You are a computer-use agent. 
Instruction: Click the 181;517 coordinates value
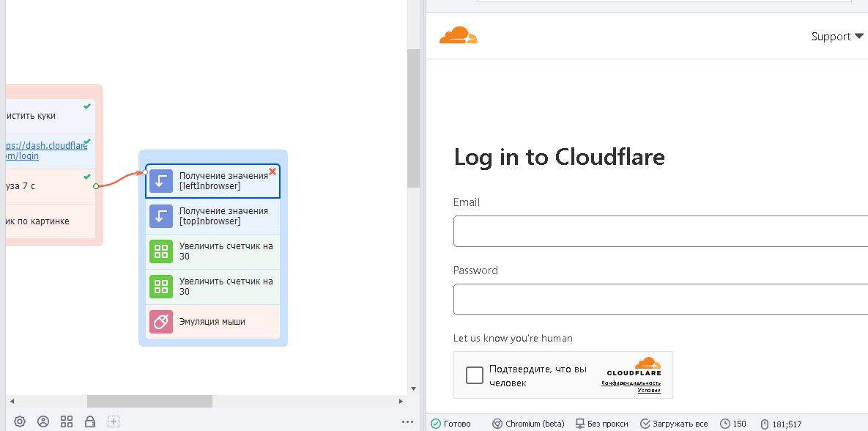point(787,424)
